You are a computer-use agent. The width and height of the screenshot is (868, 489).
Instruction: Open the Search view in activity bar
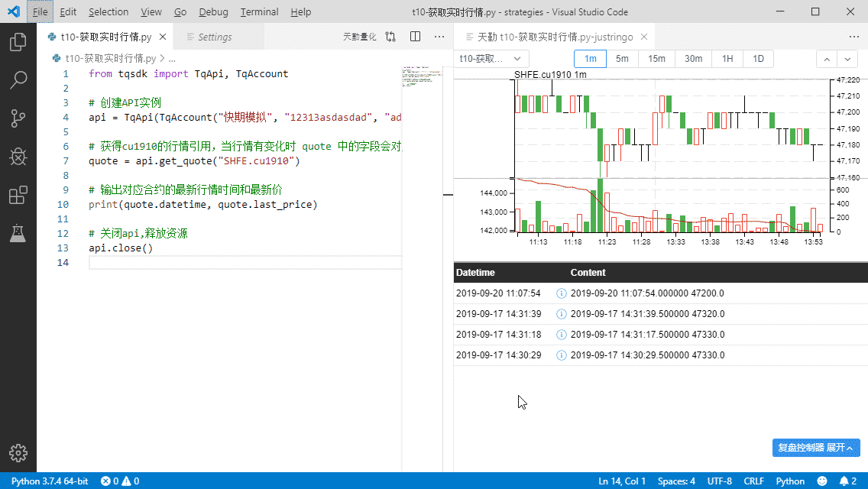tap(18, 80)
